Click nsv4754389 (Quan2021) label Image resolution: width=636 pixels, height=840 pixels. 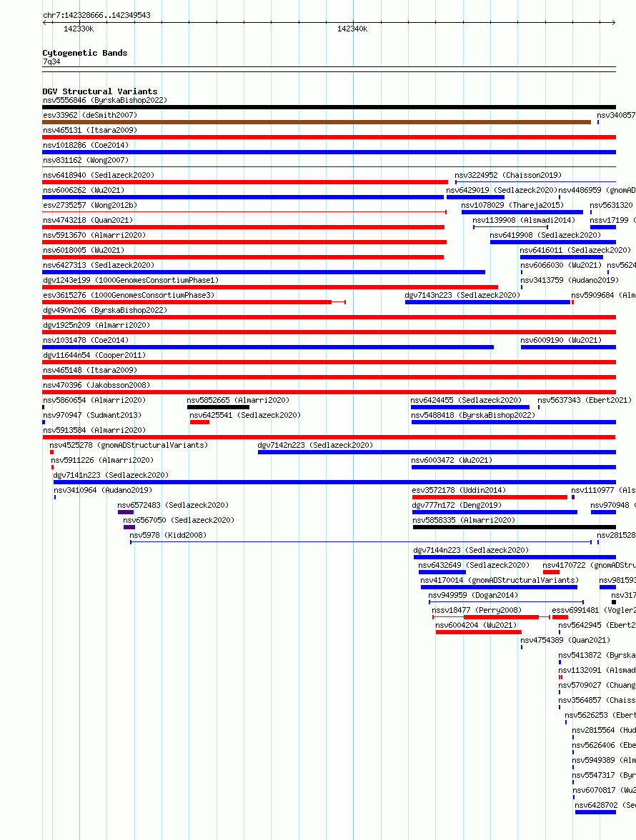click(565, 640)
